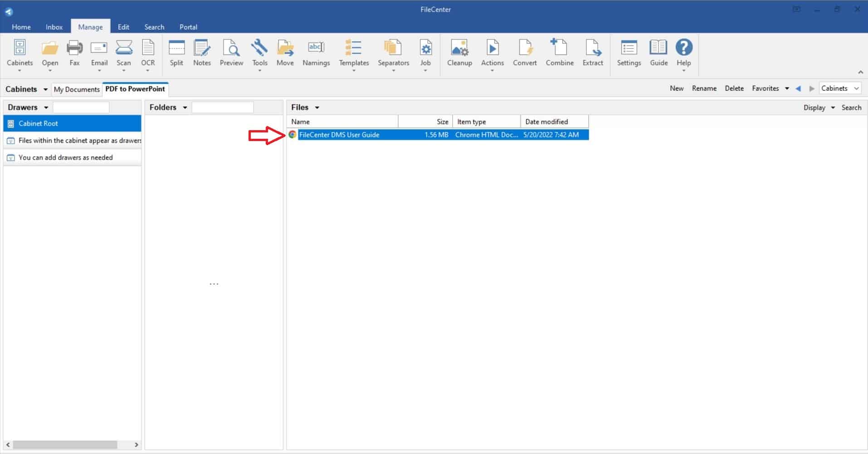Viewport: 868px width, 454px height.
Task: Click the Chrome icon of the file
Action: (293, 135)
